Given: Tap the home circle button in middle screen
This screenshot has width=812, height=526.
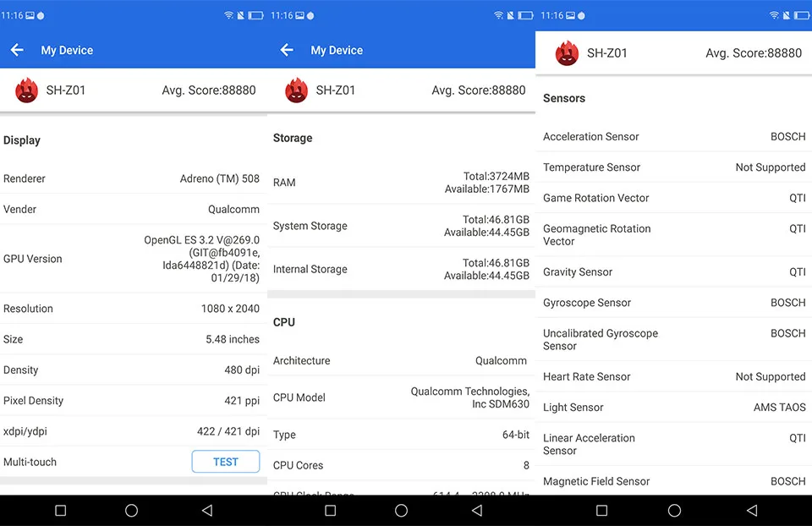Looking at the screenshot, I should (x=401, y=511).
